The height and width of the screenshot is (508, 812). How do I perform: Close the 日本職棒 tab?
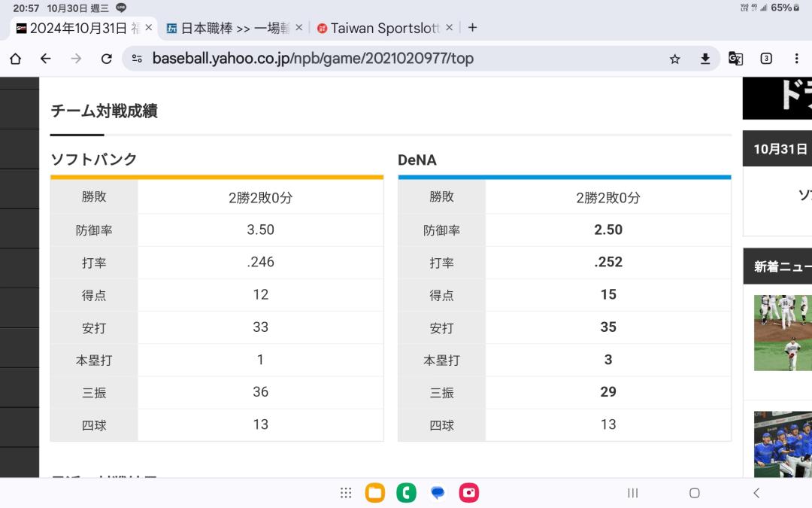[x=298, y=28]
